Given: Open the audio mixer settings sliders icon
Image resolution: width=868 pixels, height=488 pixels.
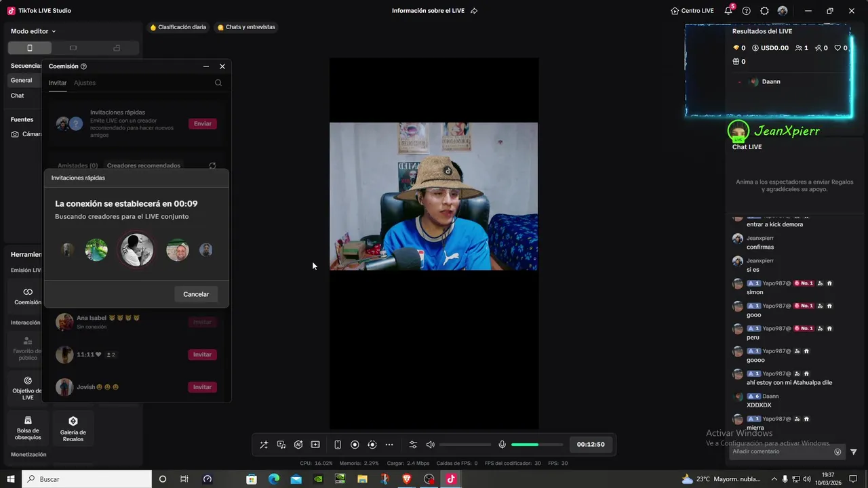Looking at the screenshot, I should click(x=413, y=445).
